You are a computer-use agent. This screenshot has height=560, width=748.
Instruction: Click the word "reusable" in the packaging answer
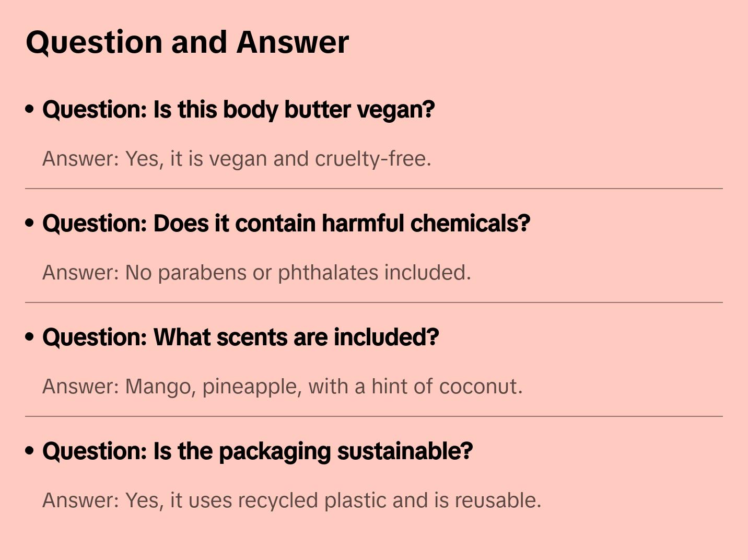pyautogui.click(x=497, y=500)
